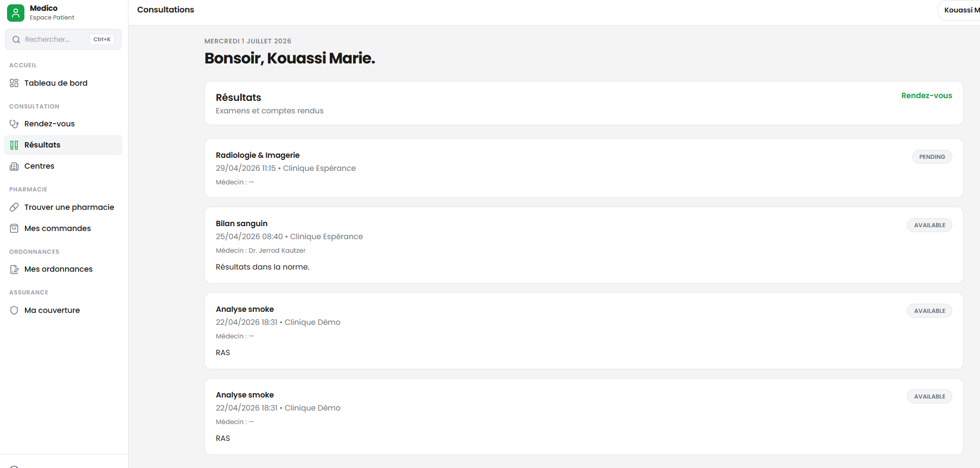Screen dimensions: 980x468
Task: Open the Bilan sanguin result card
Action: 584,245
